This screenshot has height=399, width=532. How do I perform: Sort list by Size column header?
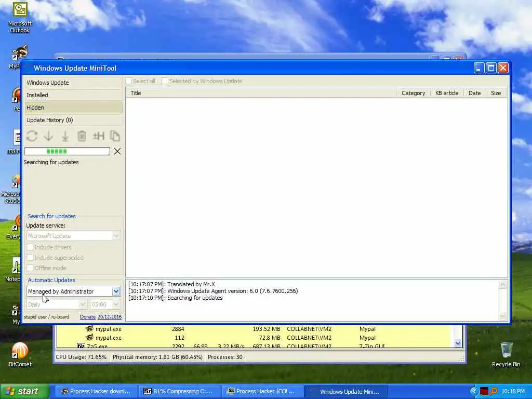pos(496,93)
